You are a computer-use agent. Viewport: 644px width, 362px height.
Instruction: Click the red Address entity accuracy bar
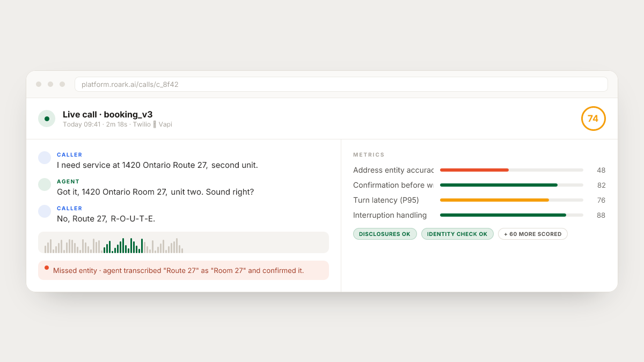pyautogui.click(x=474, y=170)
